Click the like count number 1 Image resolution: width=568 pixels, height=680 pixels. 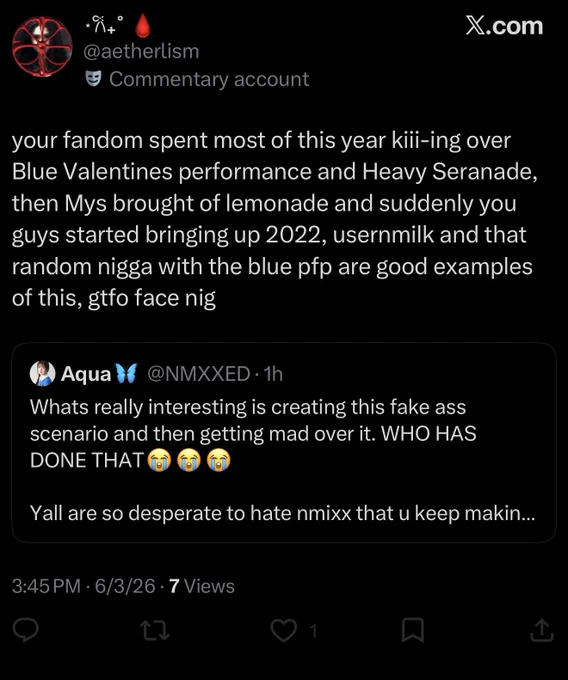point(313,631)
